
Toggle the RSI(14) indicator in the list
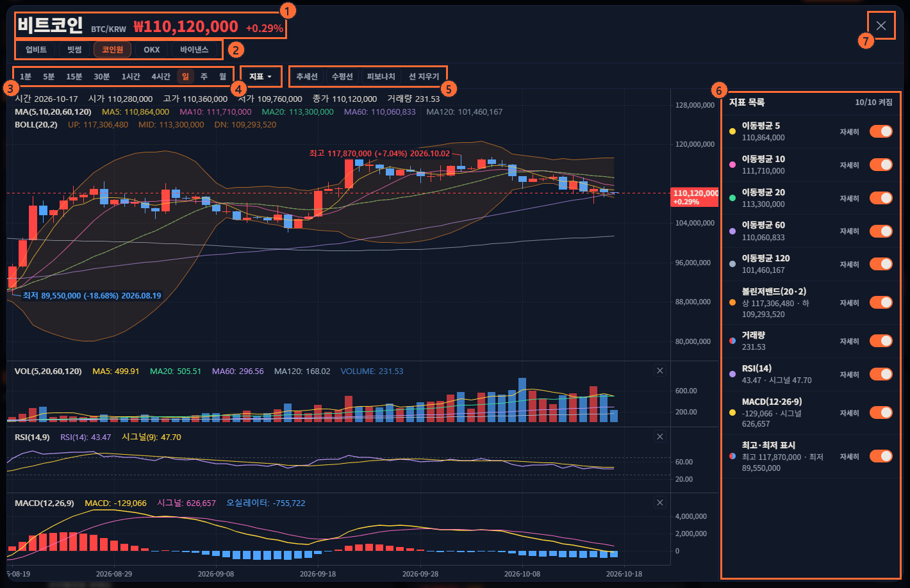881,374
